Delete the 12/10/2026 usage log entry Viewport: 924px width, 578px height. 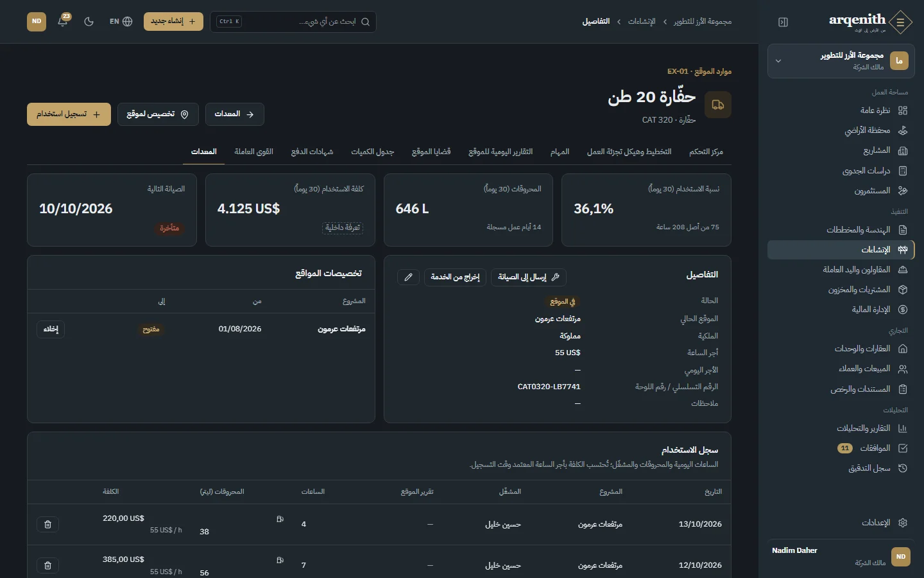(47, 566)
